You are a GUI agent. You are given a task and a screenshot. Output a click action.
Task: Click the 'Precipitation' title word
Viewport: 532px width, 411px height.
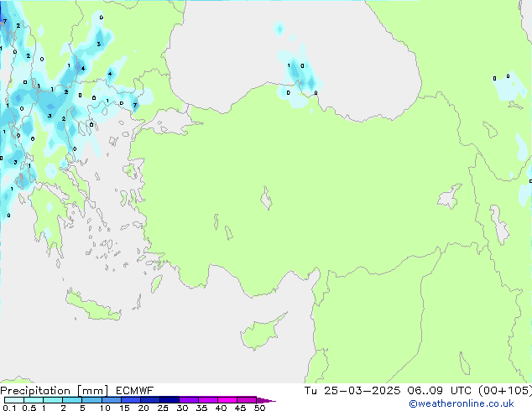pyautogui.click(x=35, y=391)
